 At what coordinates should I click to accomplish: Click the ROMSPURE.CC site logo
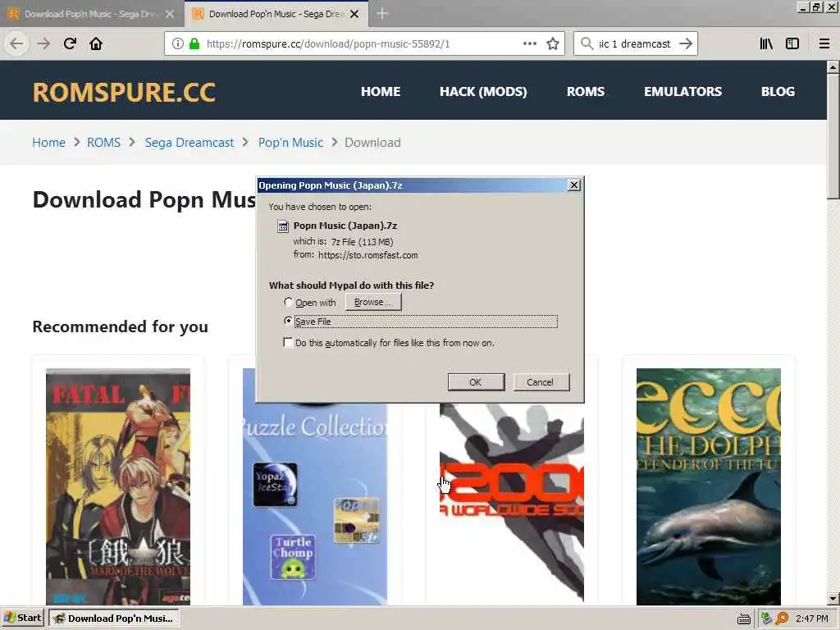tap(125, 92)
